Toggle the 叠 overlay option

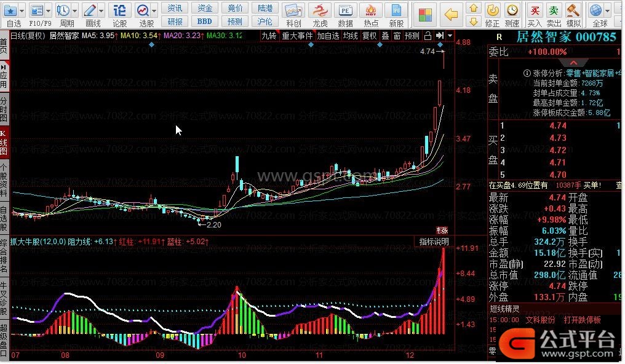point(386,36)
